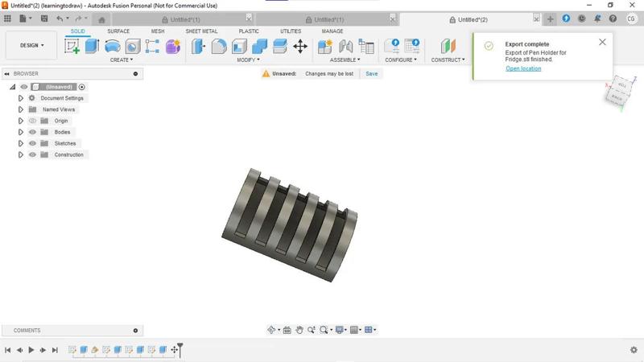
Task: Collapse the Unsaved root component tree
Action: click(13, 87)
